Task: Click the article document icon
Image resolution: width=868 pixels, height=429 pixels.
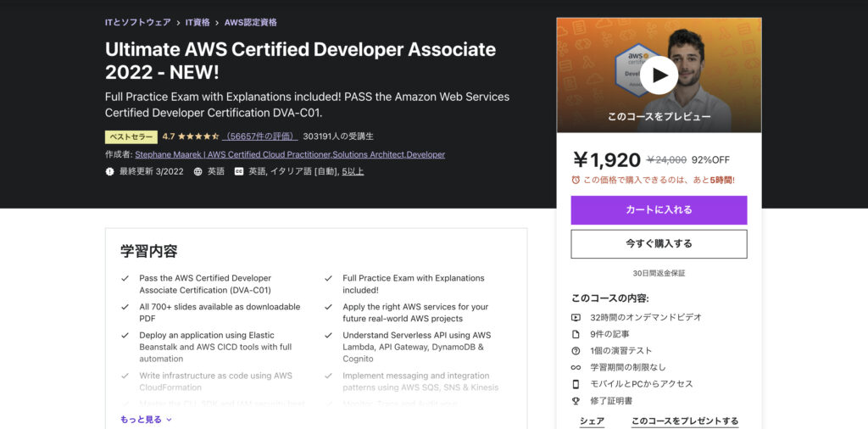Action: [x=576, y=334]
